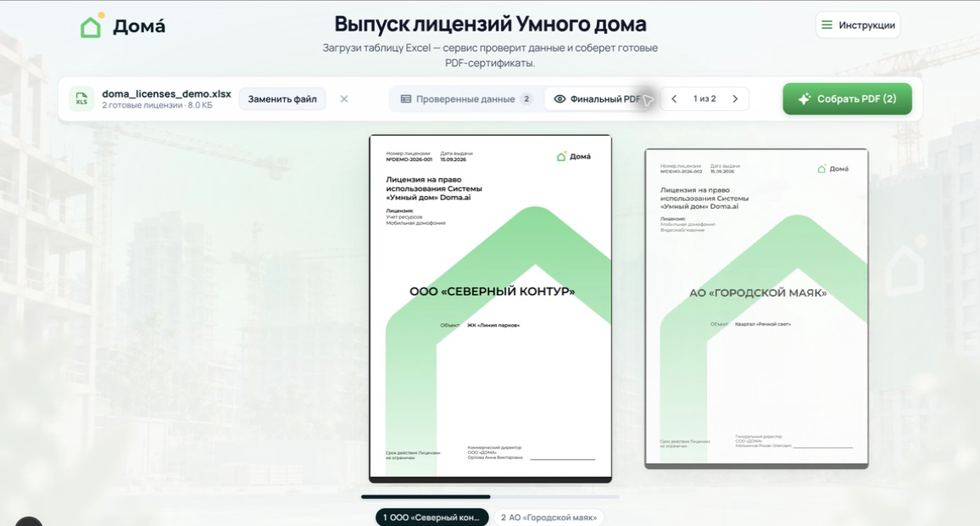Click the XLS file icon

click(x=82, y=98)
